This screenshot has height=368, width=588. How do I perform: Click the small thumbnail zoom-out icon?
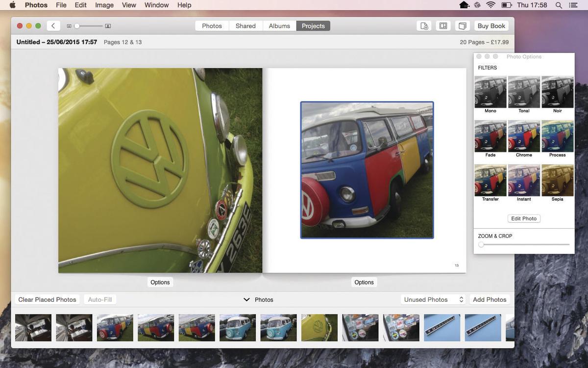click(x=69, y=26)
